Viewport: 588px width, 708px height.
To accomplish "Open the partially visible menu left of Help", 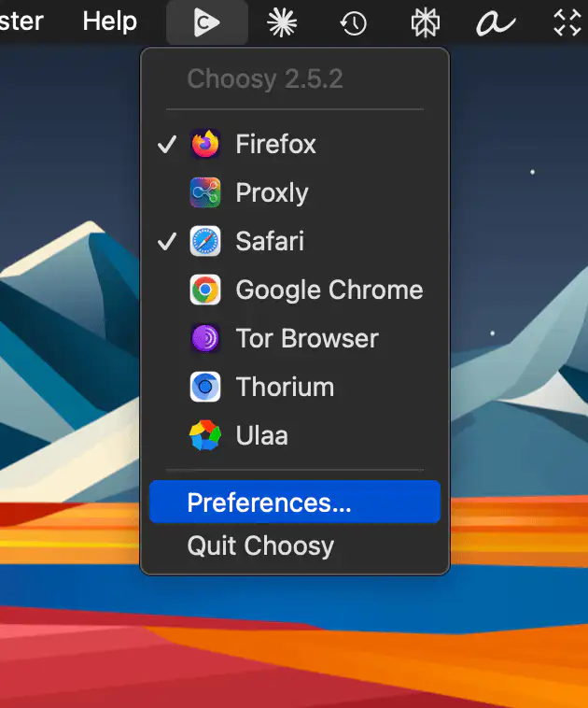I will point(21,21).
